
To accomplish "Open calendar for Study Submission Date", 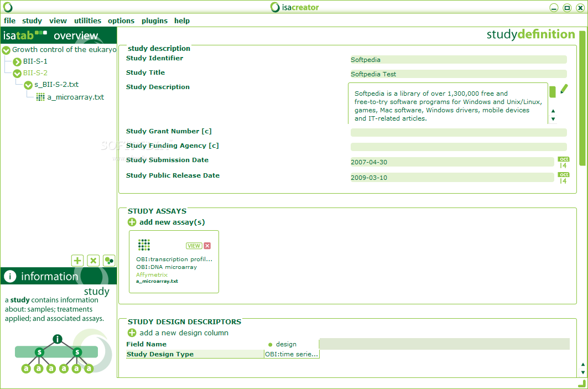I will 563,163.
